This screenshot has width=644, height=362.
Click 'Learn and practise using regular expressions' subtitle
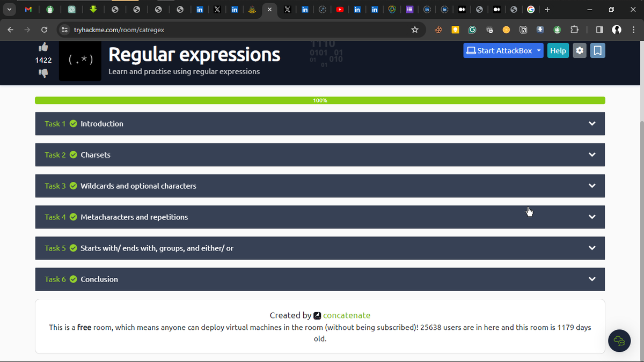pos(184,71)
